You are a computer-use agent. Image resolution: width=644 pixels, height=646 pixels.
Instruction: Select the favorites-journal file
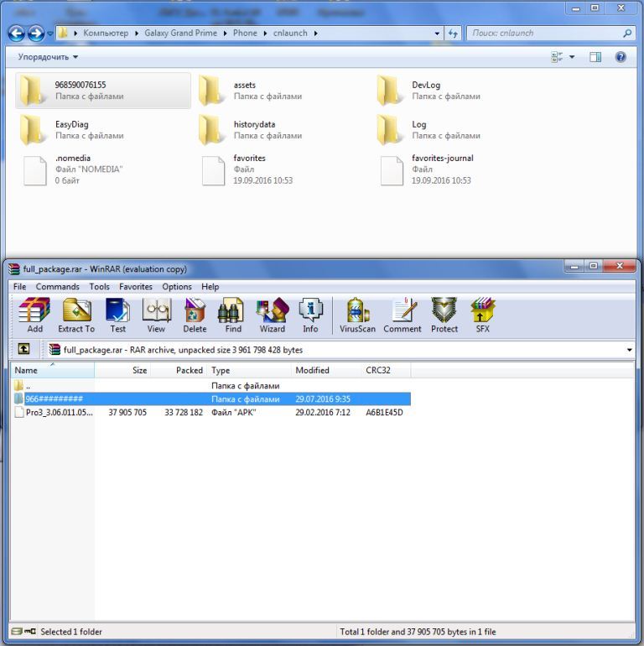pyautogui.click(x=427, y=169)
